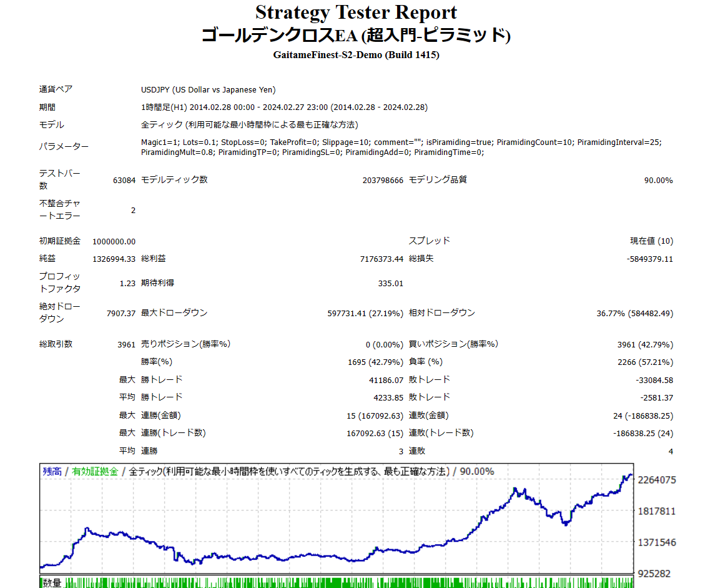Select net profit value 1326994.33
The image size is (728, 588).
tap(114, 259)
